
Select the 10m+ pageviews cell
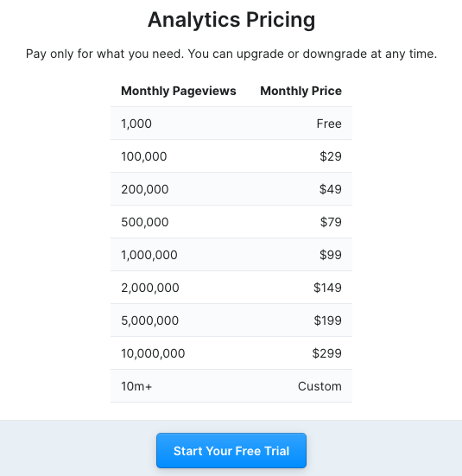179,386
